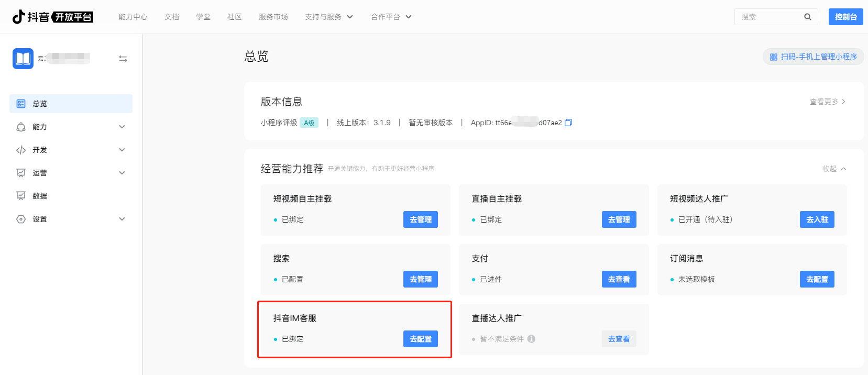Click the 开发 code brackets icon

(x=21, y=150)
